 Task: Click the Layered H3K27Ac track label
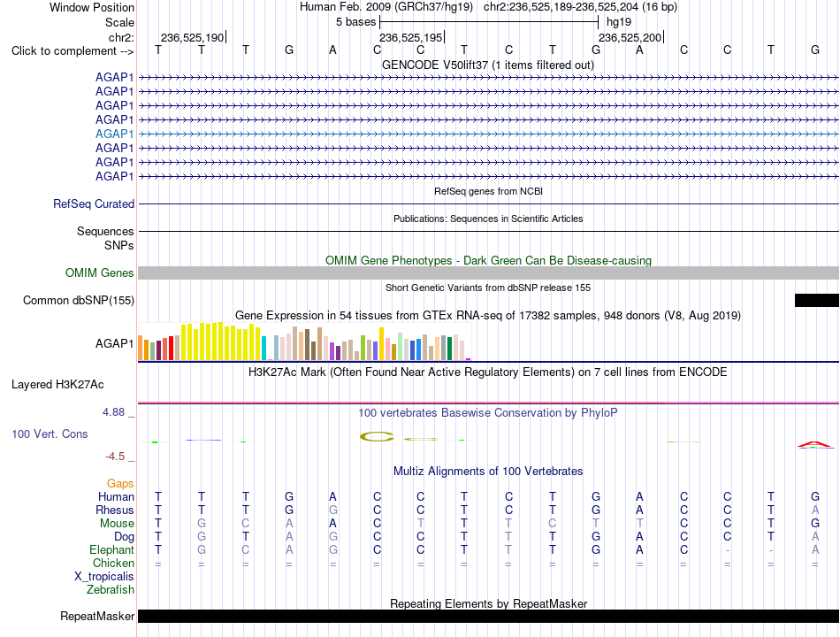(57, 385)
